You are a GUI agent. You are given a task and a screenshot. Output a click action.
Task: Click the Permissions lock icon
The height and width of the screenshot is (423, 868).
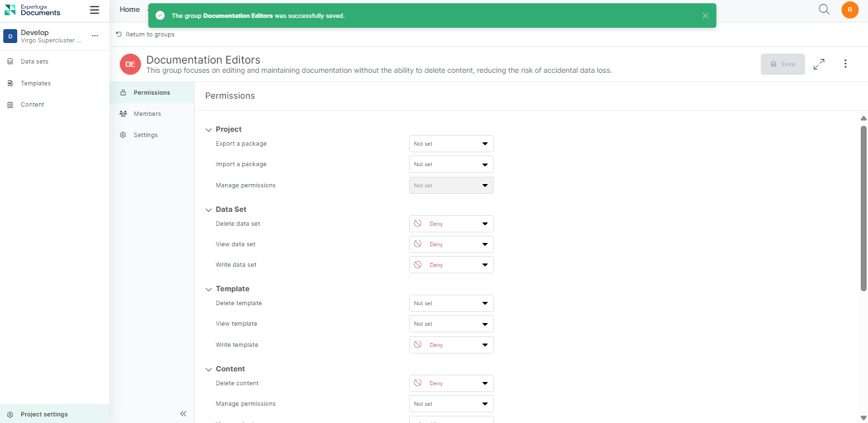tap(123, 93)
